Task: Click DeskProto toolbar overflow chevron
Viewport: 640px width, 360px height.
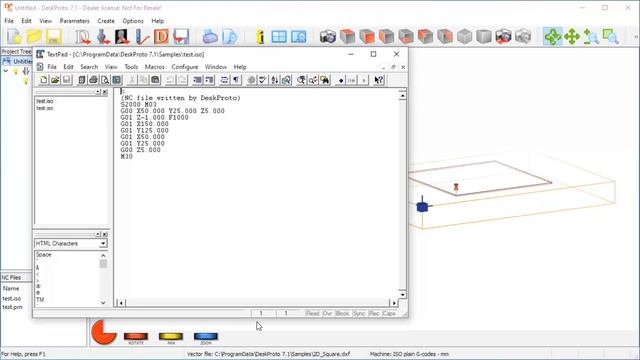Action: pos(636,37)
